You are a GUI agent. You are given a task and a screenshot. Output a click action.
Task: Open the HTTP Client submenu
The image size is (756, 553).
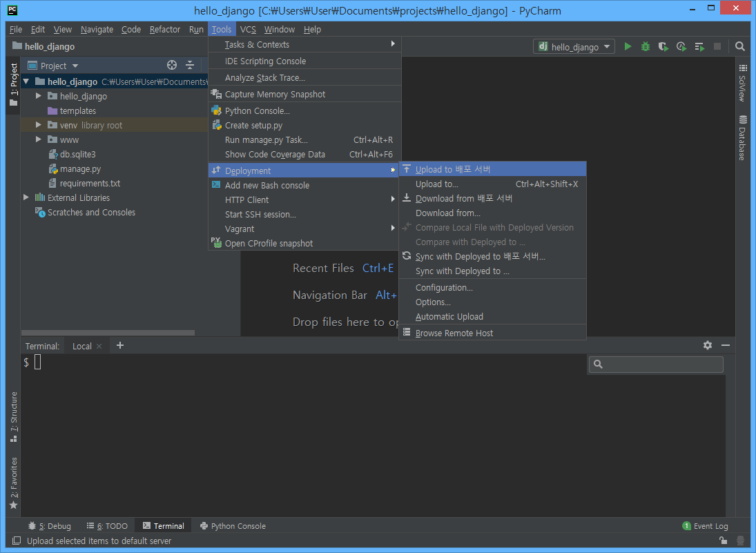(x=304, y=200)
